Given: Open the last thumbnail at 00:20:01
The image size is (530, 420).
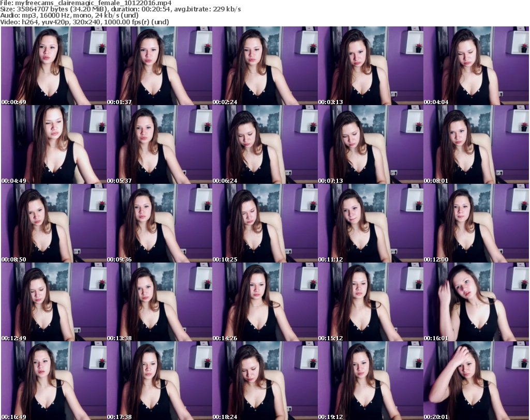Looking at the screenshot, I should [476, 381].
